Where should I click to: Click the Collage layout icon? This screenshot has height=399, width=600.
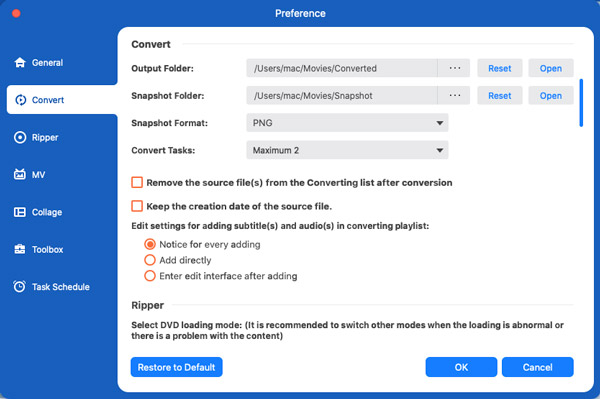20,212
